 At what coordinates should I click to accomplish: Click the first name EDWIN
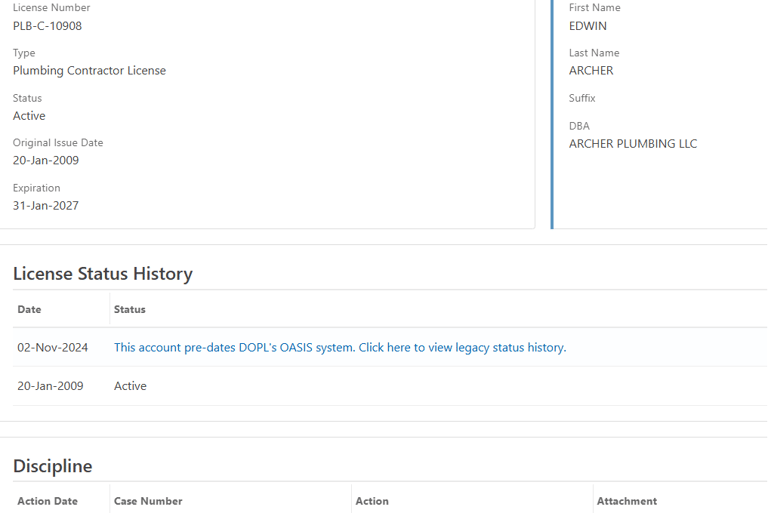tap(588, 26)
